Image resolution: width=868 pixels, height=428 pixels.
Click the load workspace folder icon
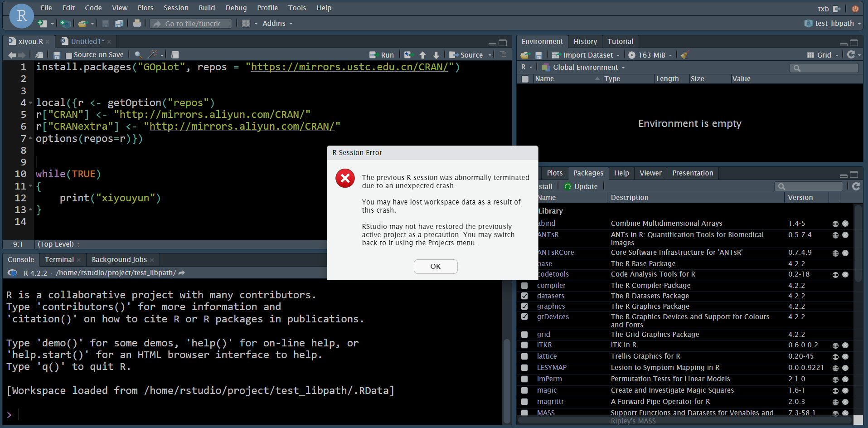(x=525, y=55)
